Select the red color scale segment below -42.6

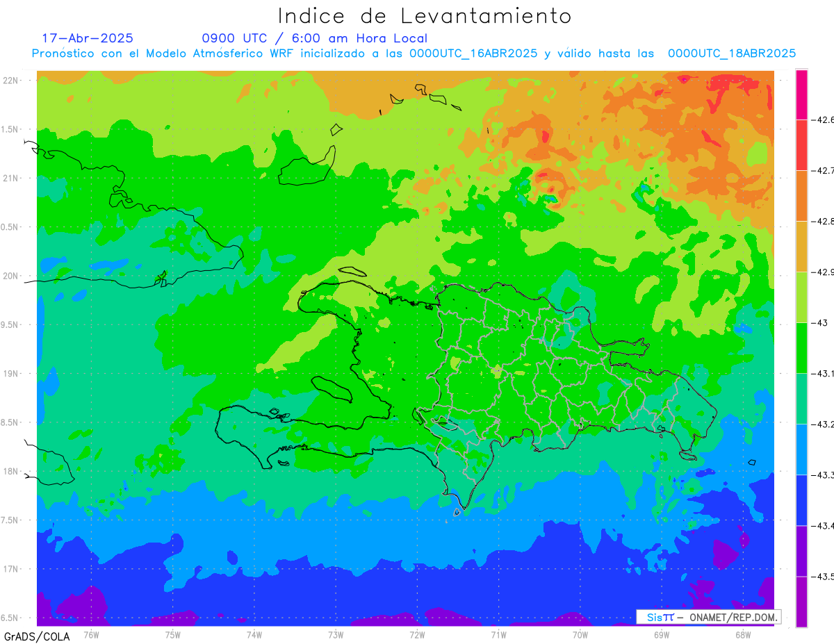pos(801,145)
